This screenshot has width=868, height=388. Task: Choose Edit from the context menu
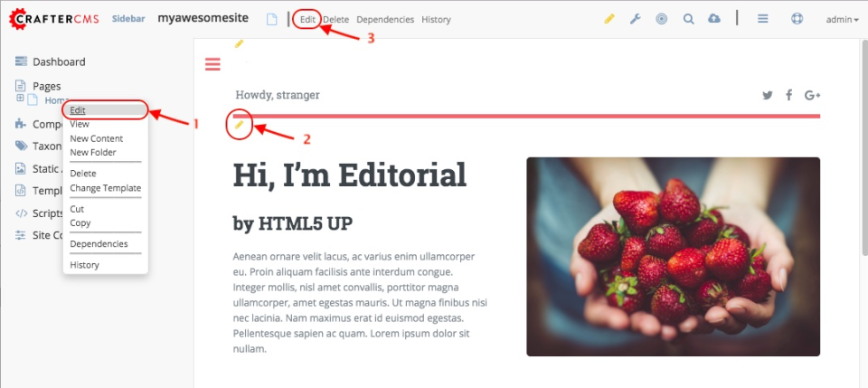[x=106, y=110]
